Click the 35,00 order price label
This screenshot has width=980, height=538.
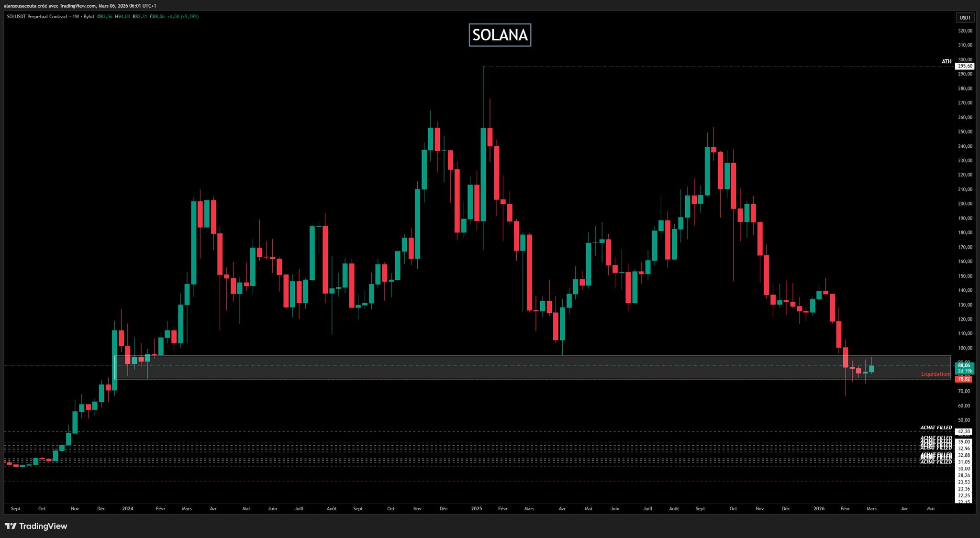coord(964,442)
